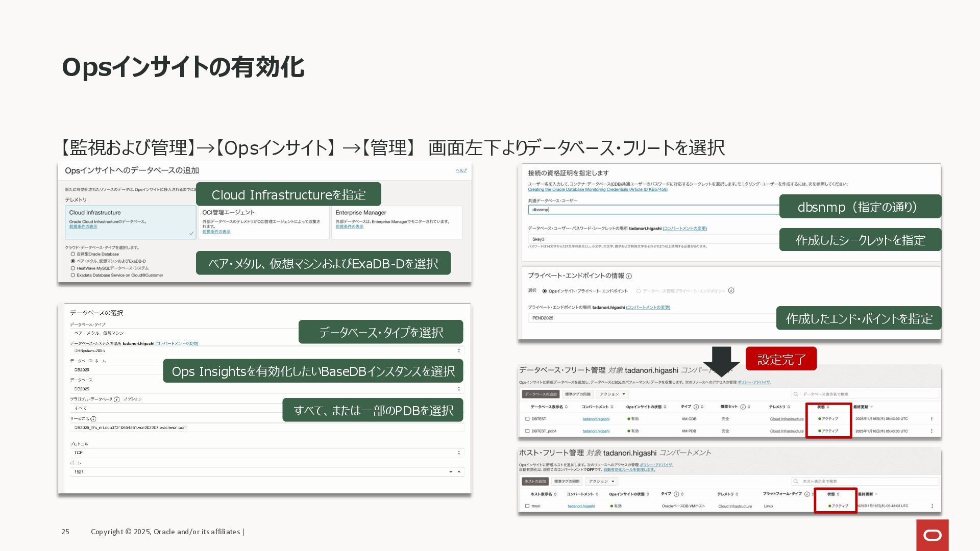Open the tadanori.higashi compartment link in the DBTEST row
Screen dimensions: 980x551
point(596,419)
